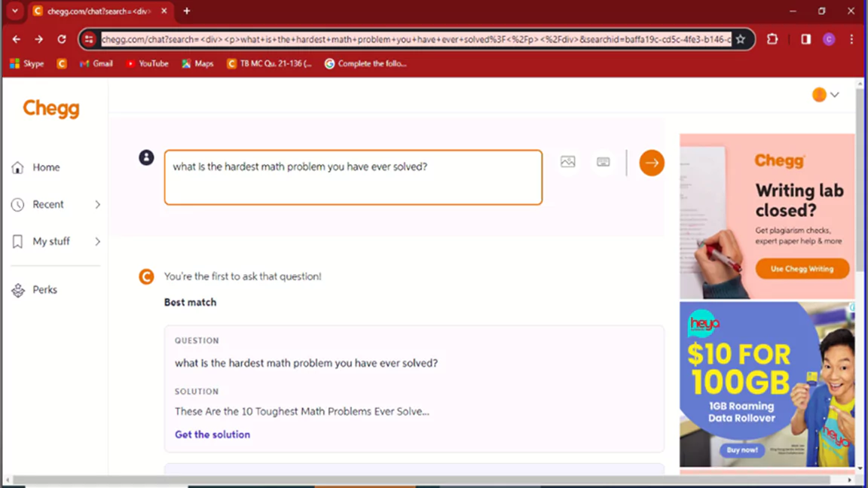Open My stuff via the bookmark icon
868x488 pixels.
[x=17, y=241]
